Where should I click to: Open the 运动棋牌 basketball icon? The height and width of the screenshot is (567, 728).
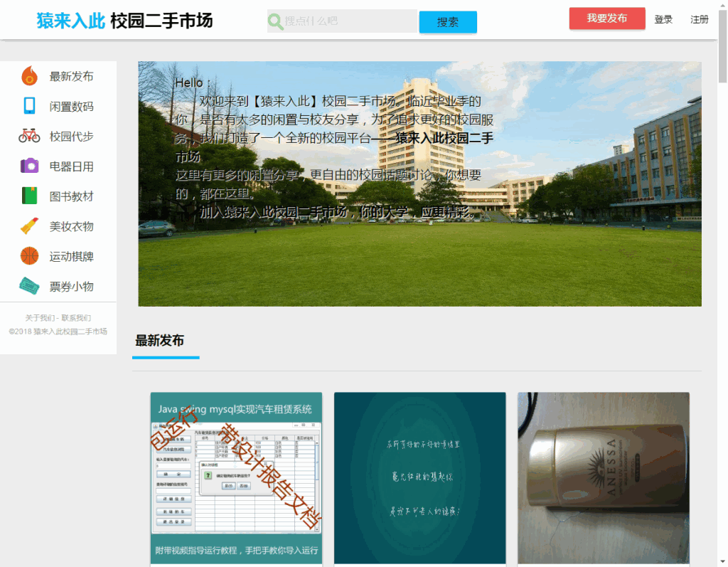pyautogui.click(x=29, y=255)
